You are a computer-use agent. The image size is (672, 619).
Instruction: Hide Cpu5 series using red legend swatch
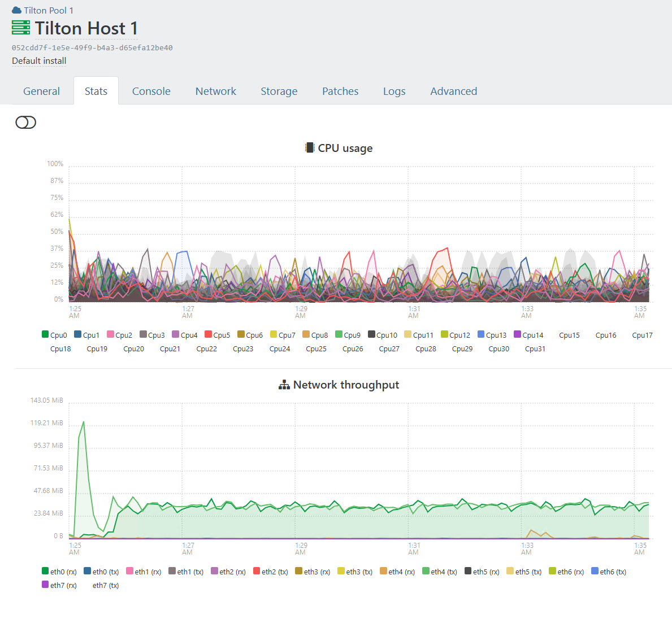tap(208, 334)
